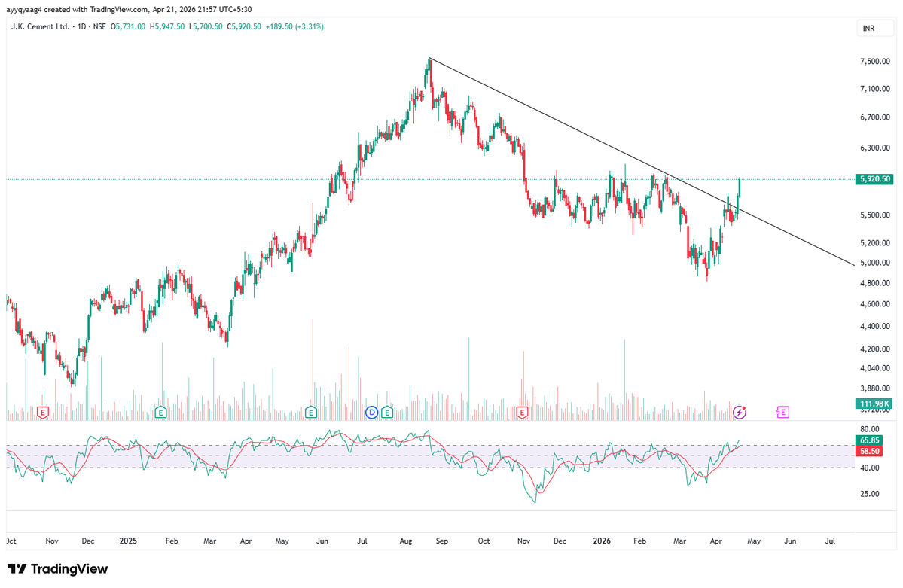The height and width of the screenshot is (588, 903).
Task: Click the red earnings E marker near November 2024
Action: (43, 412)
